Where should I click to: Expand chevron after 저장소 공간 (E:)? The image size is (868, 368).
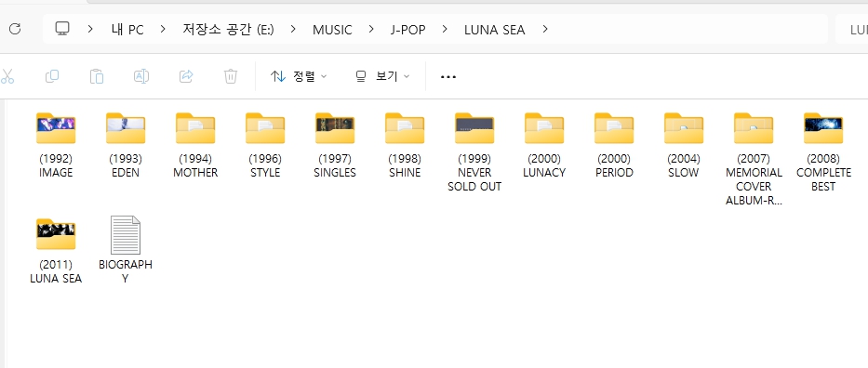click(x=293, y=30)
